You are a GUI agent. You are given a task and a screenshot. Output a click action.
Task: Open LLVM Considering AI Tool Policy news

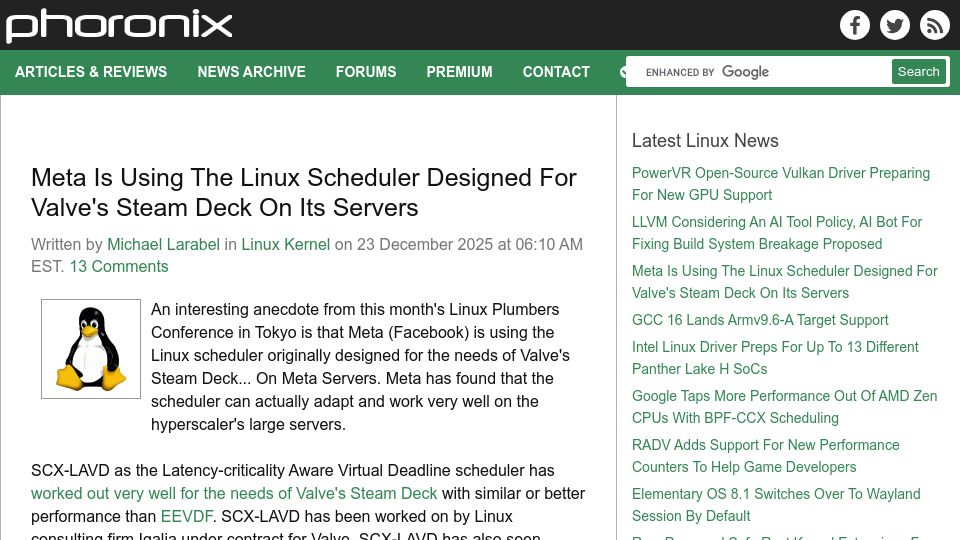tap(777, 233)
